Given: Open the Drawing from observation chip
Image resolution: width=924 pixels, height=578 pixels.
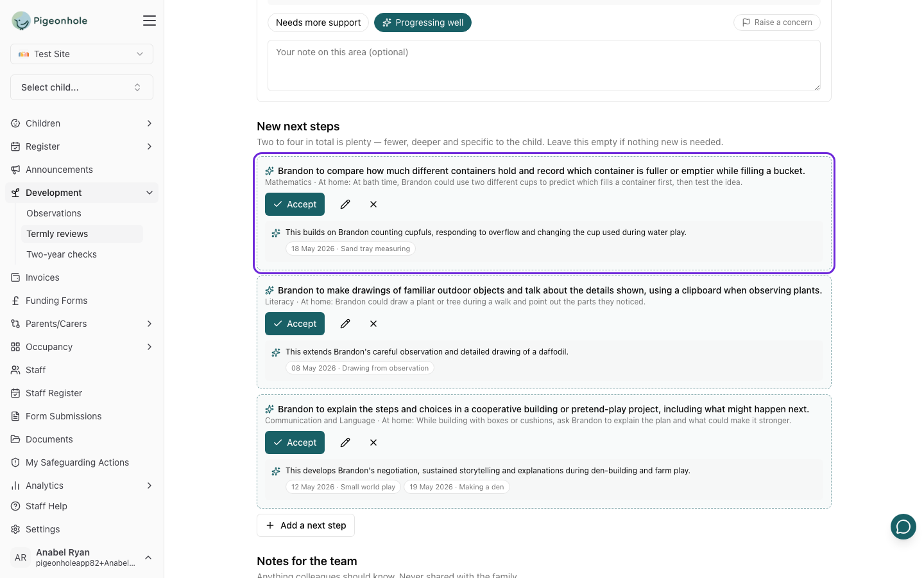Looking at the screenshot, I should [360, 368].
